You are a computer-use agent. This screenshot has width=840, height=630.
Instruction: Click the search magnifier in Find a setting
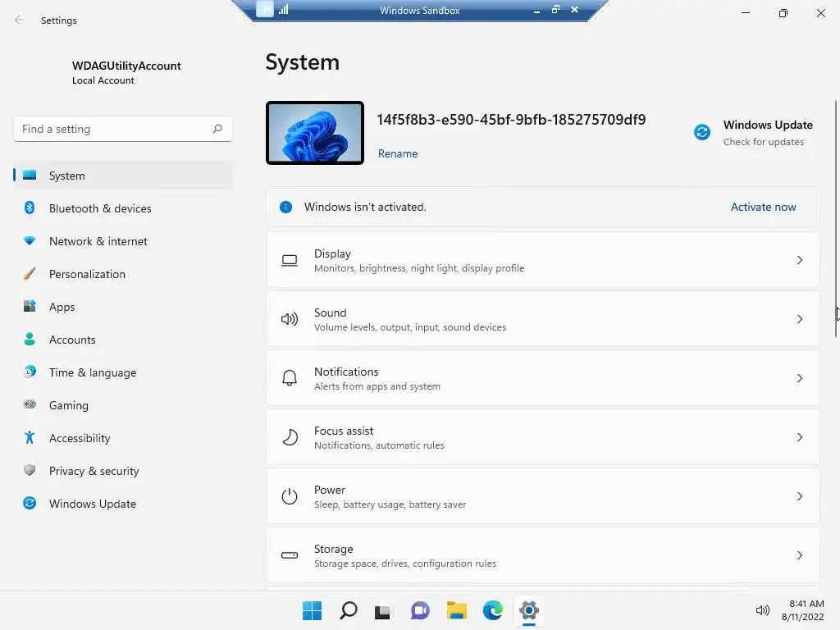217,129
